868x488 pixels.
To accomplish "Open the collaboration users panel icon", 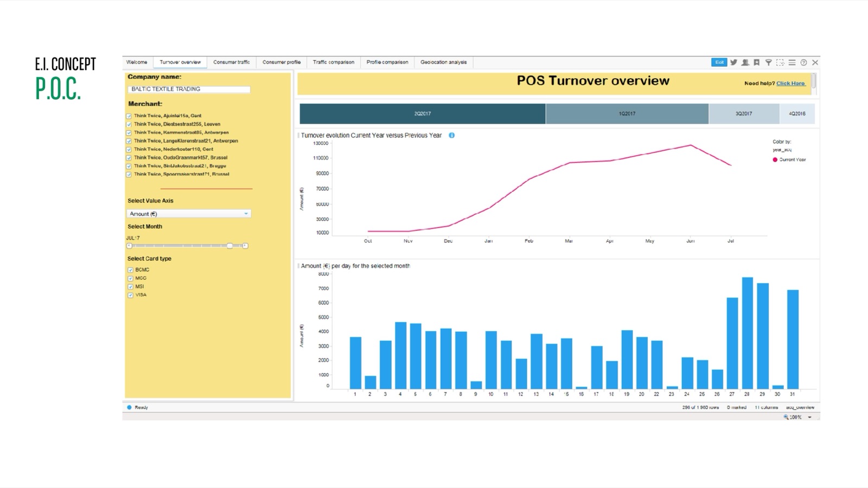I will [x=744, y=62].
